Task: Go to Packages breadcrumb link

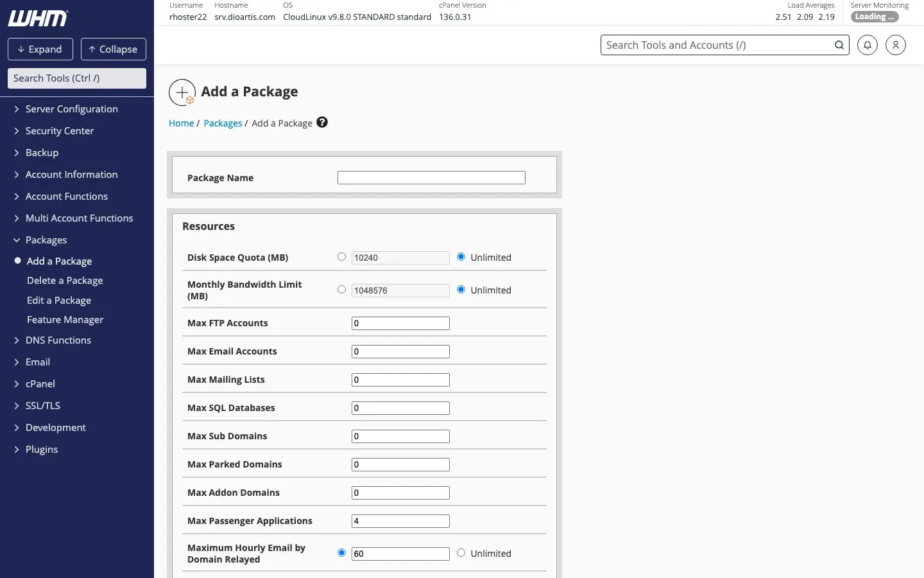Action: pos(223,123)
